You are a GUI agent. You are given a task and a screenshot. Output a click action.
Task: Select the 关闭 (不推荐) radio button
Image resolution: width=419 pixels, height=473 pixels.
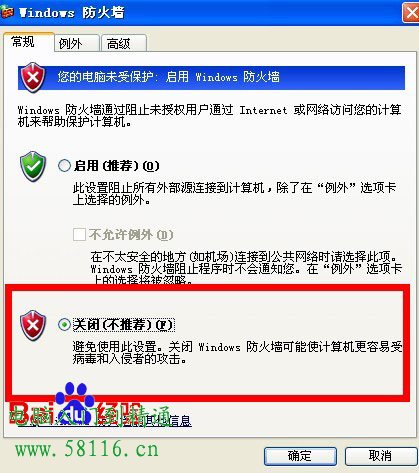coord(64,324)
